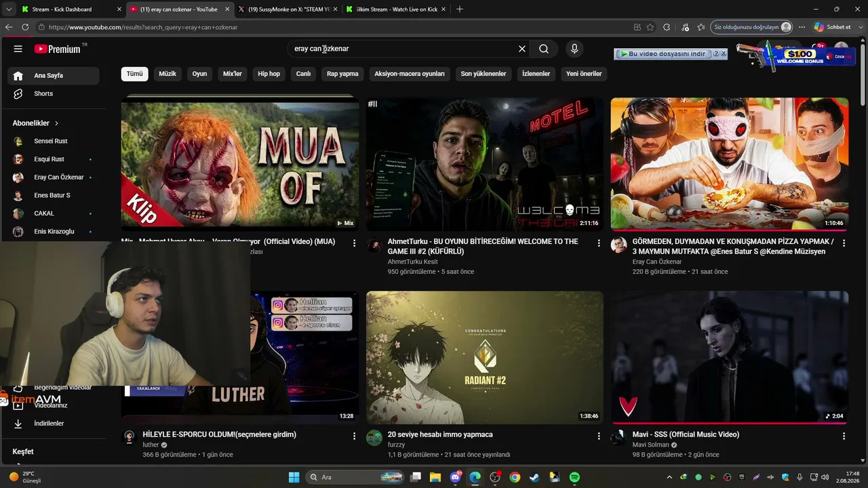The height and width of the screenshot is (488, 868).
Task: Add this page to favorites star
Action: point(650,27)
